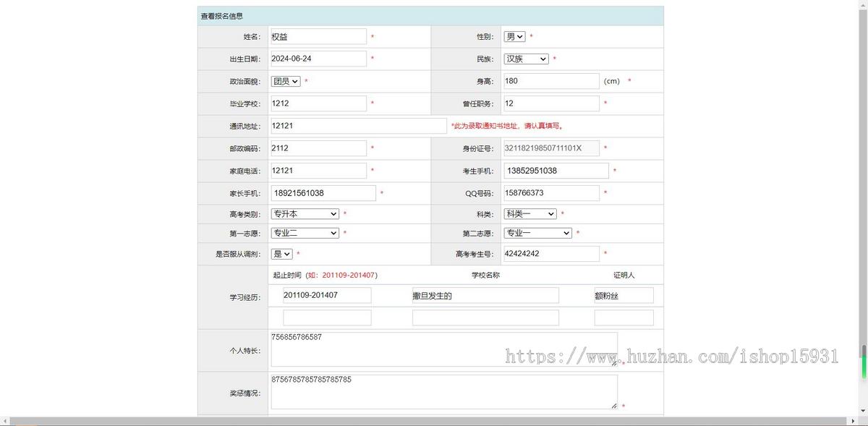
Task: Click the 起止时间 field with 201109-201407
Action: [327, 296]
